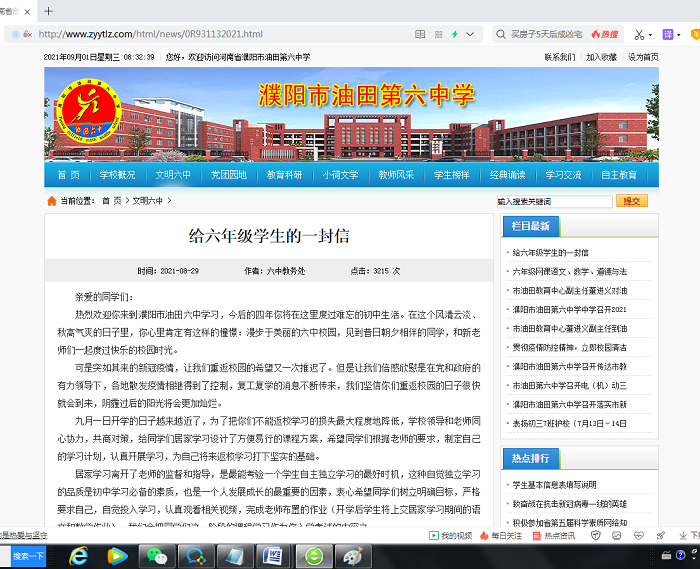This screenshot has width=700, height=569.
Task: Click the scissors screenshot tool icon
Action: point(639,34)
